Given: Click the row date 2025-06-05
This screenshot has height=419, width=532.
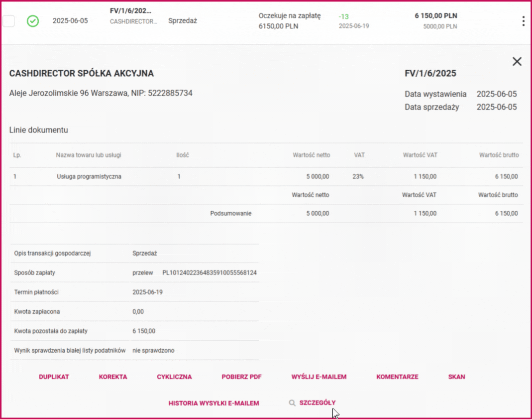Looking at the screenshot, I should pos(70,21).
